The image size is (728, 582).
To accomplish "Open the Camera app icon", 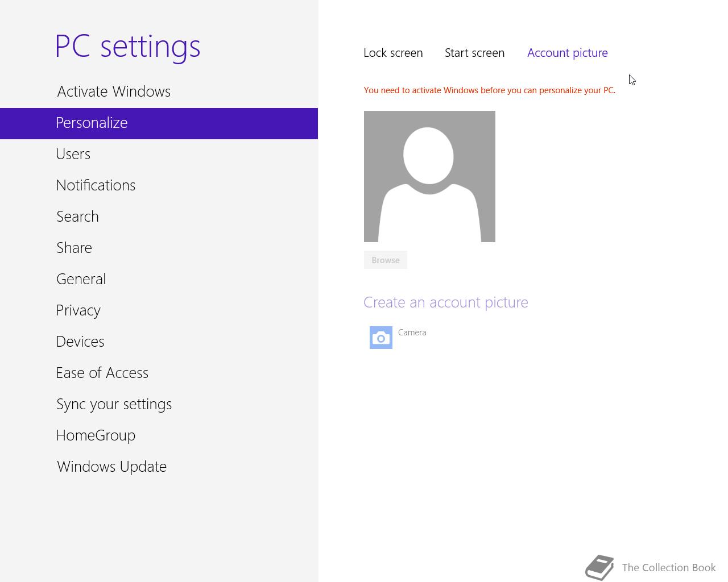I will tap(381, 338).
